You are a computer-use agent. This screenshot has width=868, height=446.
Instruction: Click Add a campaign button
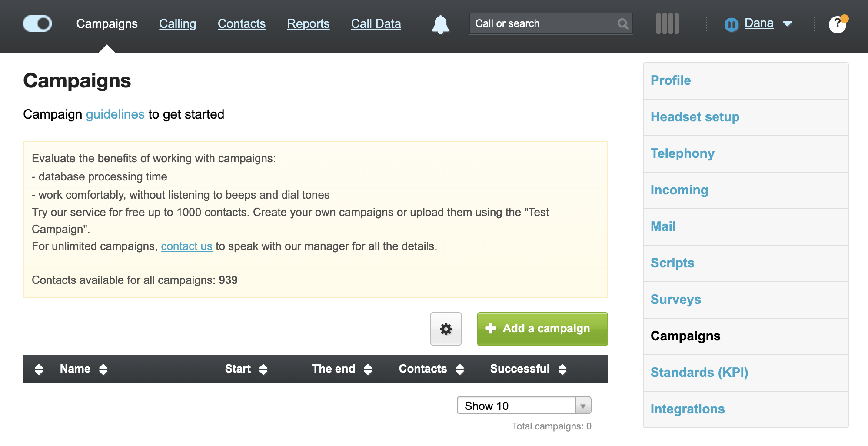point(542,329)
